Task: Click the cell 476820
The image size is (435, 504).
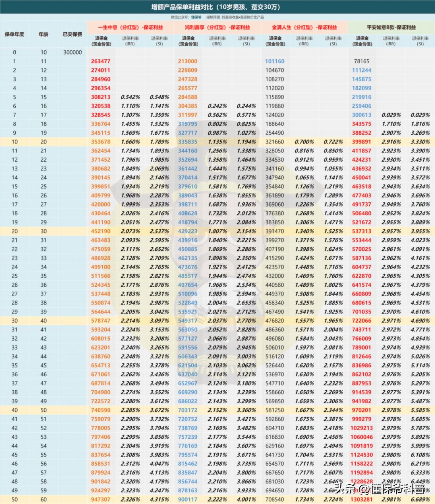Action: point(275,321)
